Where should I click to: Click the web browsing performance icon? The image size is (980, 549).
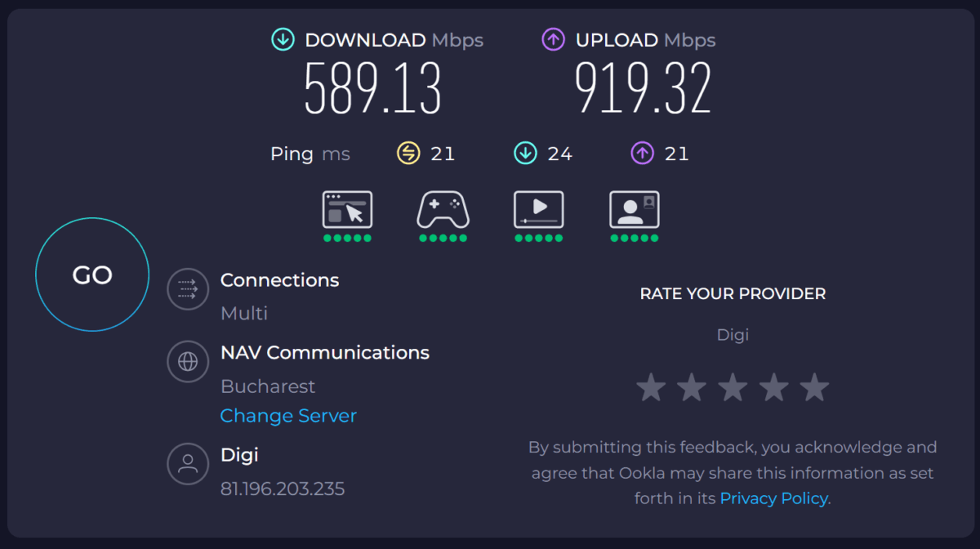tap(347, 210)
